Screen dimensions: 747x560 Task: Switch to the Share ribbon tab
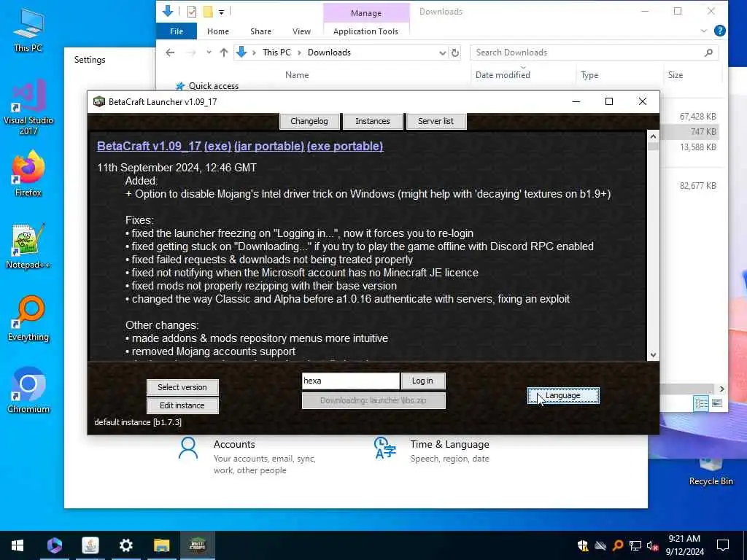[260, 31]
